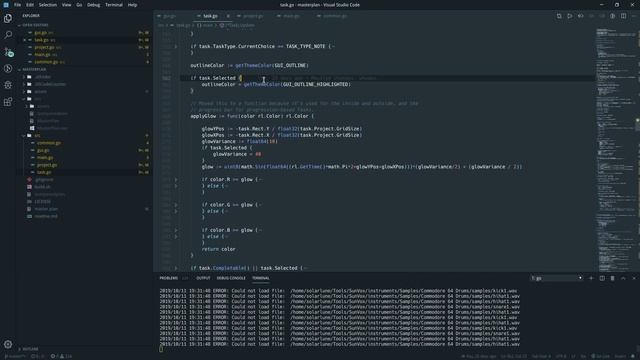Open the Explorer view in the activity bar
Image resolution: width=640 pixels, height=360 pixels.
point(8,18)
